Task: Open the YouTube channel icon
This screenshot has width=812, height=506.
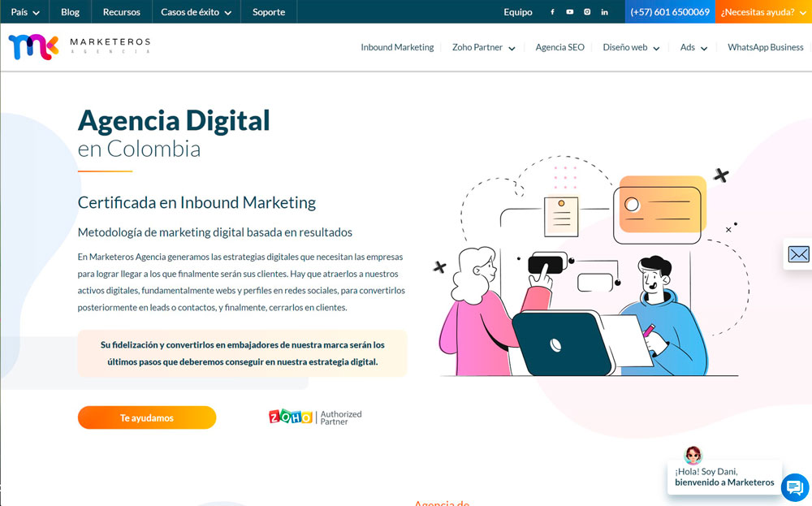Action: (570, 12)
